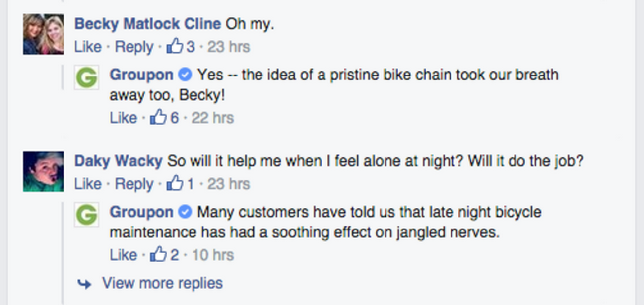This screenshot has width=644, height=305.
Task: Open Daky Wacky's profile name link
Action: (x=118, y=161)
